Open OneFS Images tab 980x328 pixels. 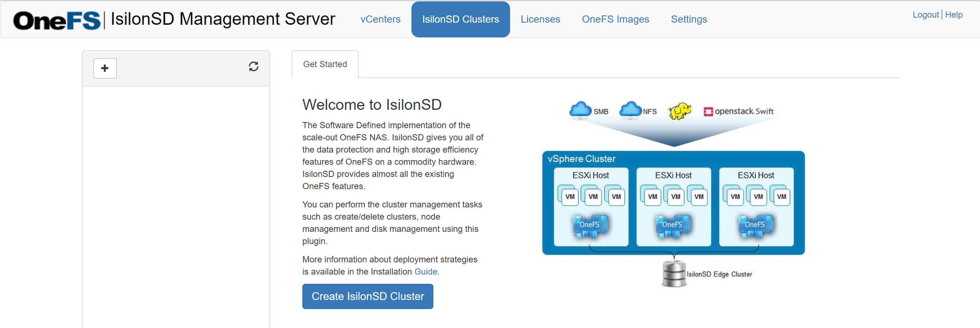(x=615, y=19)
